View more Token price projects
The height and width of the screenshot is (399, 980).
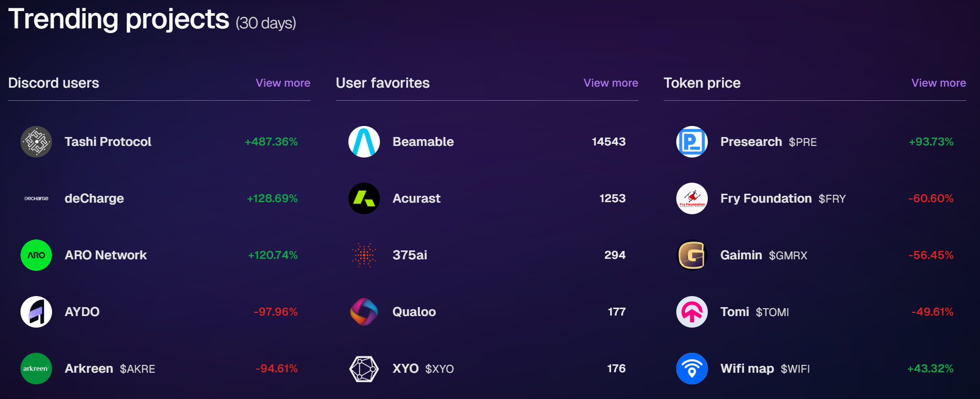pyautogui.click(x=938, y=83)
